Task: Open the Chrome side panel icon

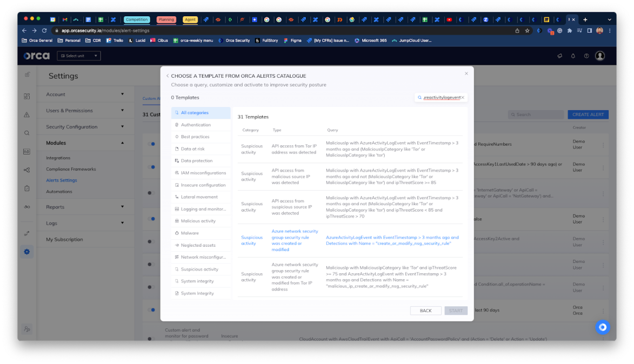Action: (590, 31)
